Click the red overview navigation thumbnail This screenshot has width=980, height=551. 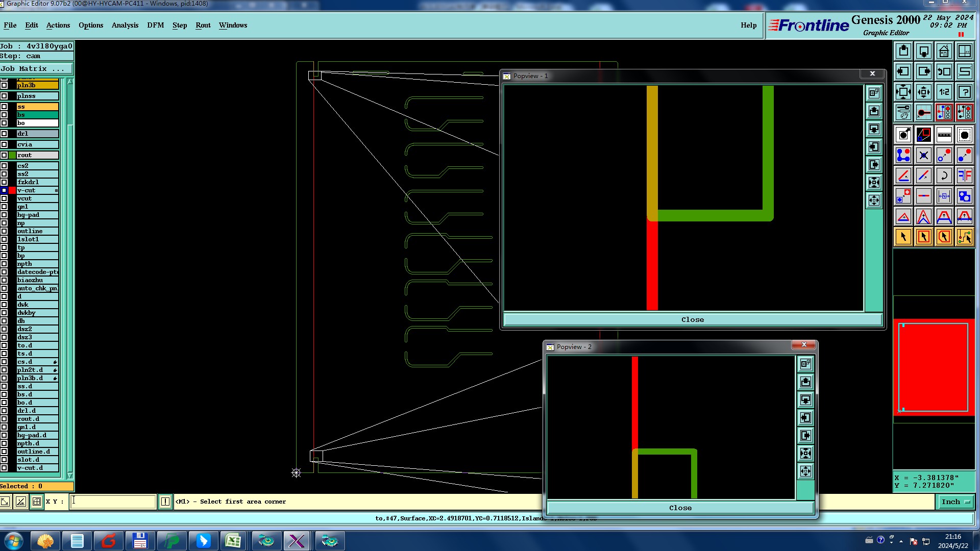coord(934,367)
